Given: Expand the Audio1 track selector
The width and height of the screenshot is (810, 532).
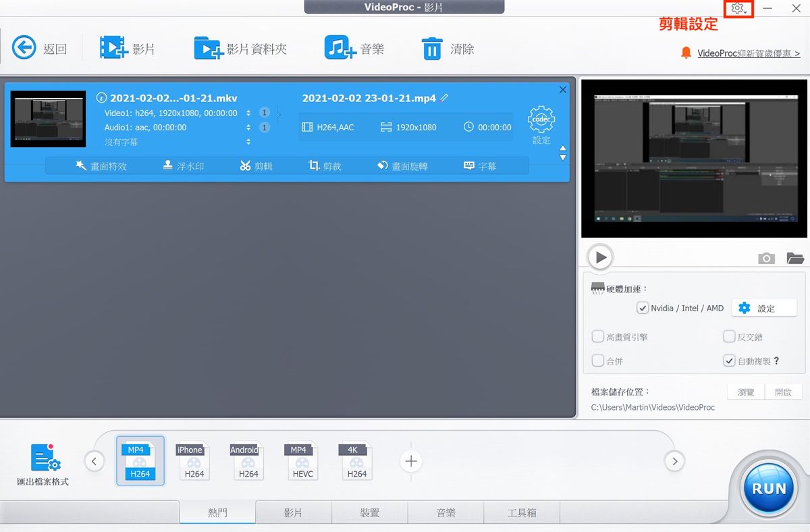Looking at the screenshot, I should click(x=248, y=127).
